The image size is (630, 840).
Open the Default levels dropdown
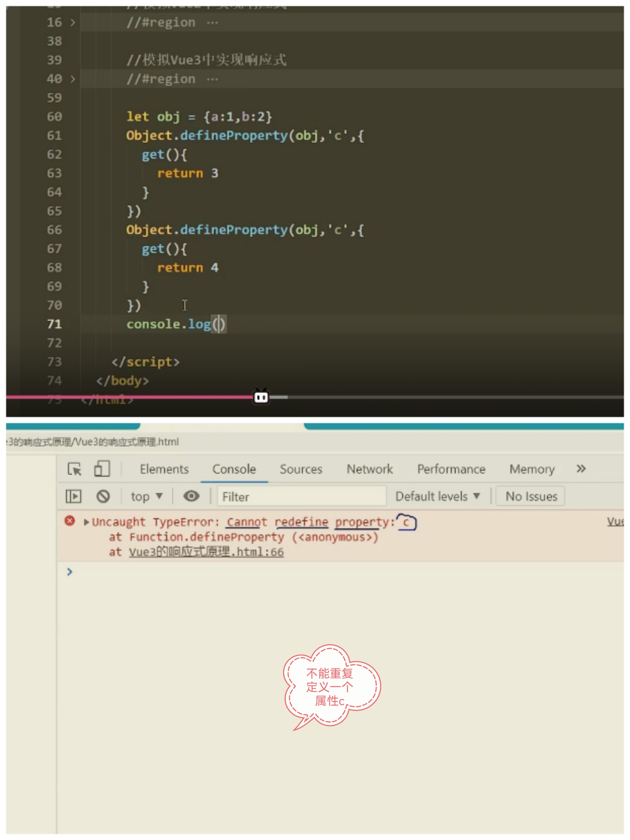coord(437,496)
